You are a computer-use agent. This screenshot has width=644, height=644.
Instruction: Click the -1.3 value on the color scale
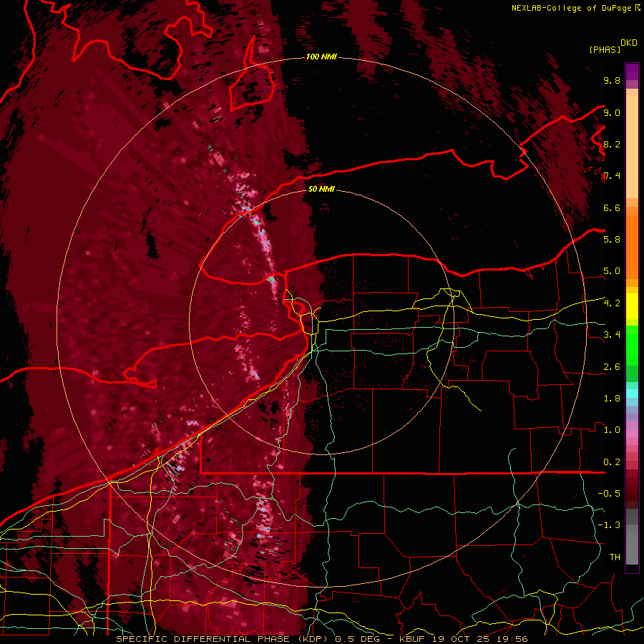pos(609,525)
